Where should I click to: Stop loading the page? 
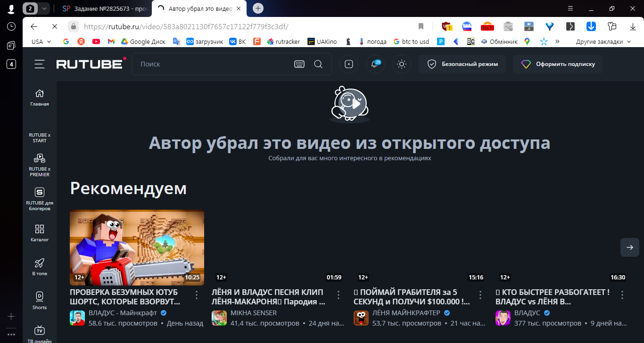click(54, 26)
